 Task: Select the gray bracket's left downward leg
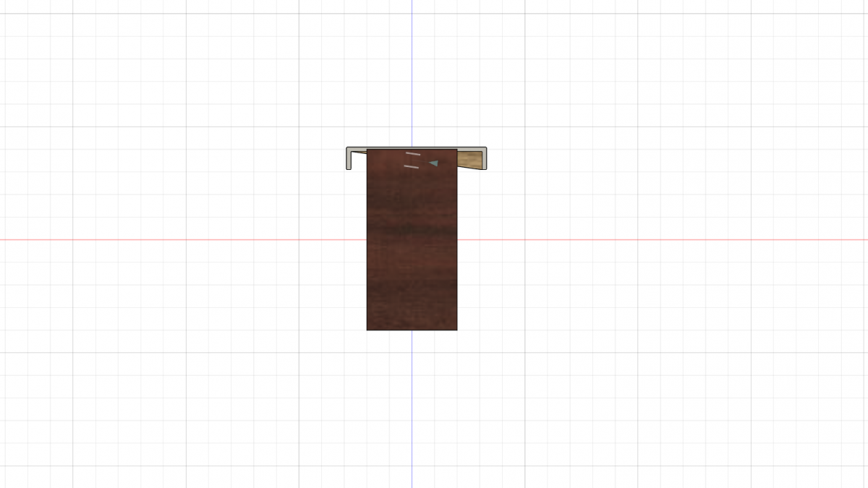[349, 159]
